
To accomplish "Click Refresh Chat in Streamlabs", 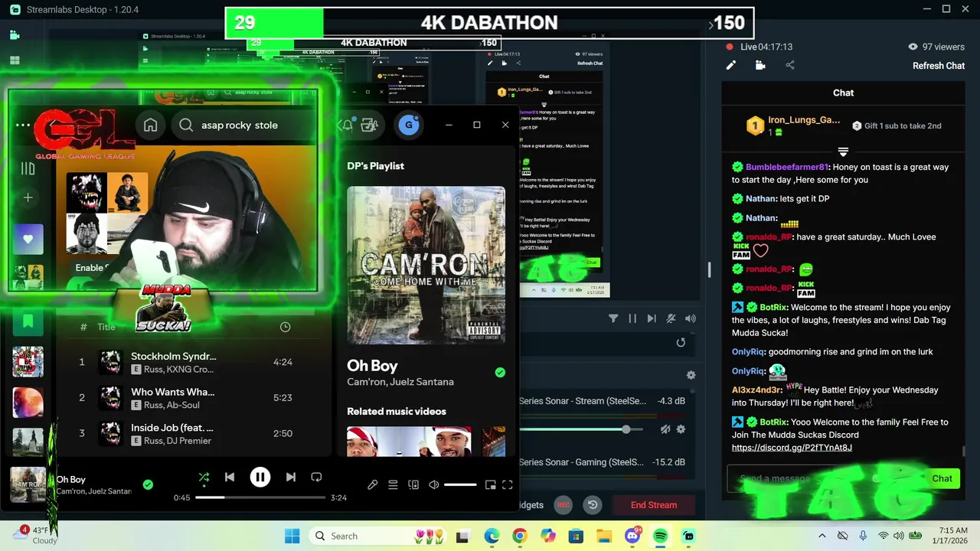I will click(938, 66).
